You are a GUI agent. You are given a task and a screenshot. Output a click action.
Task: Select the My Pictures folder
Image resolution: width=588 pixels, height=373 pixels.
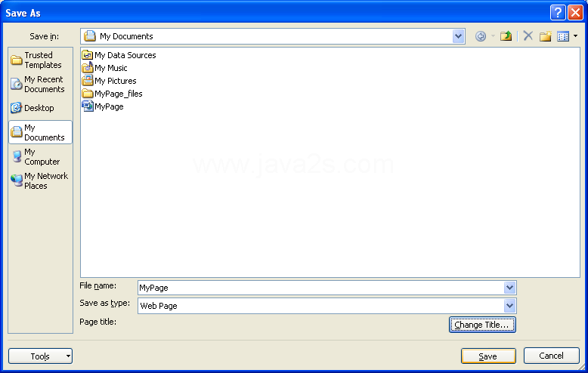tap(109, 81)
